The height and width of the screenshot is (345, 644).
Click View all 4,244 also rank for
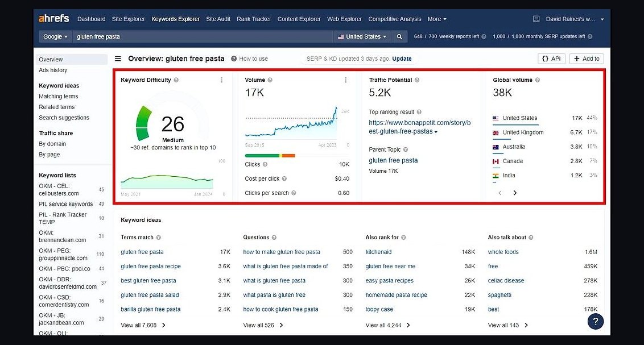pyautogui.click(x=388, y=325)
